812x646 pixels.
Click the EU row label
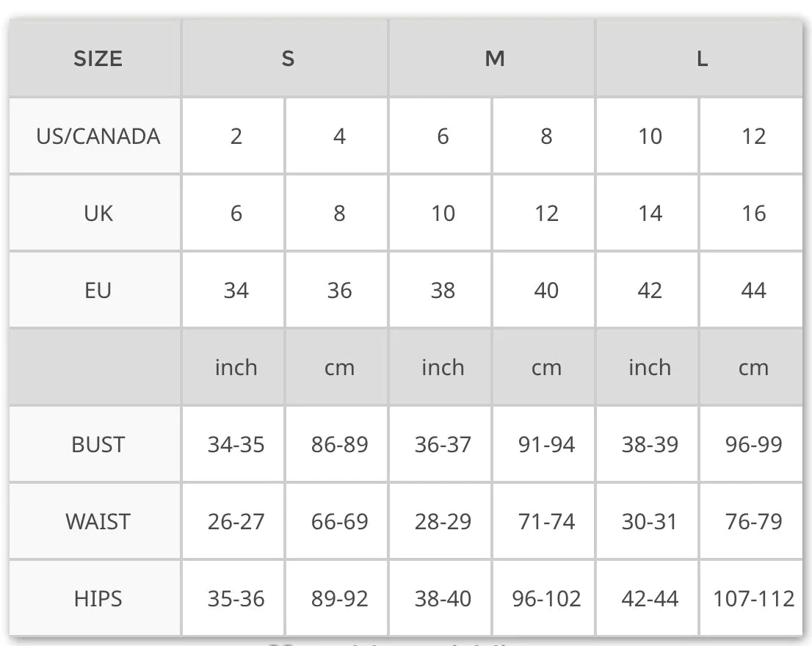coord(98,291)
